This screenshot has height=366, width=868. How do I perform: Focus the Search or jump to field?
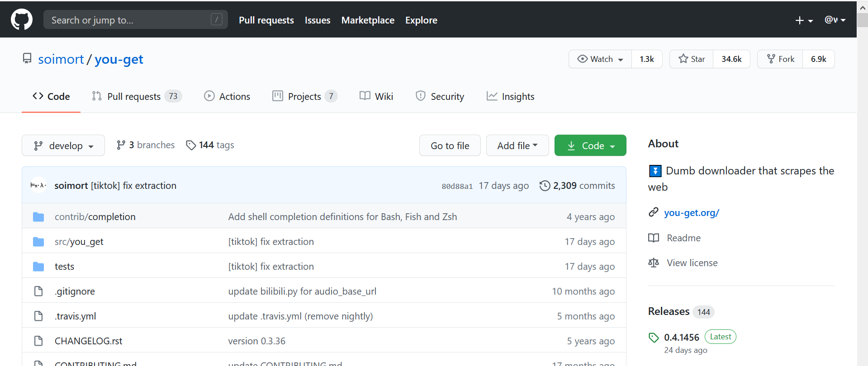[136, 20]
